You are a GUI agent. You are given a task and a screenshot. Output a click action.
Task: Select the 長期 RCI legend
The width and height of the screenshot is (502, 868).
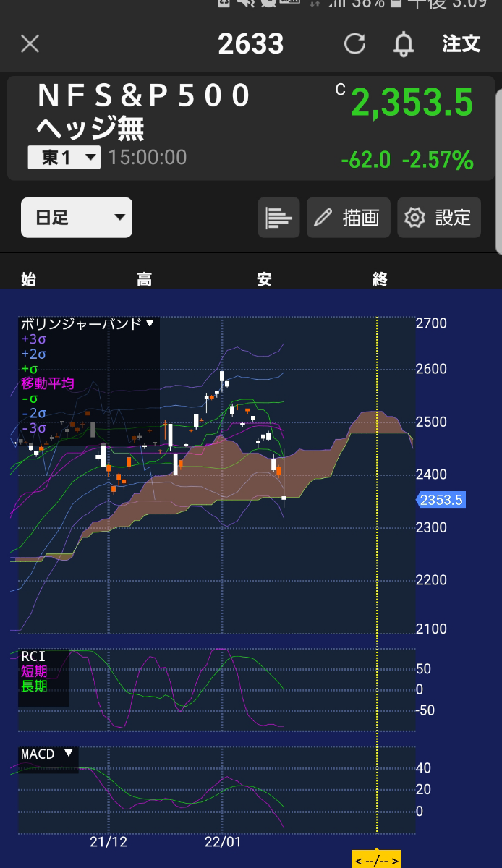click(x=34, y=686)
